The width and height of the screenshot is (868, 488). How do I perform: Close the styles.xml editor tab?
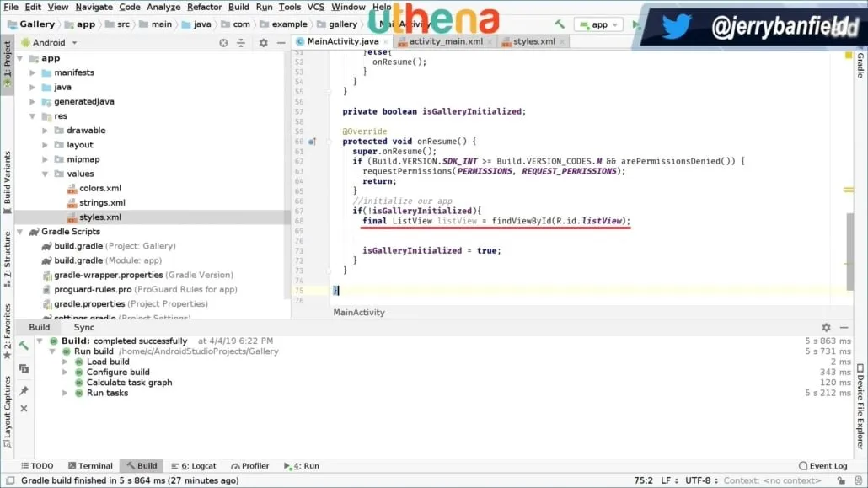point(562,42)
